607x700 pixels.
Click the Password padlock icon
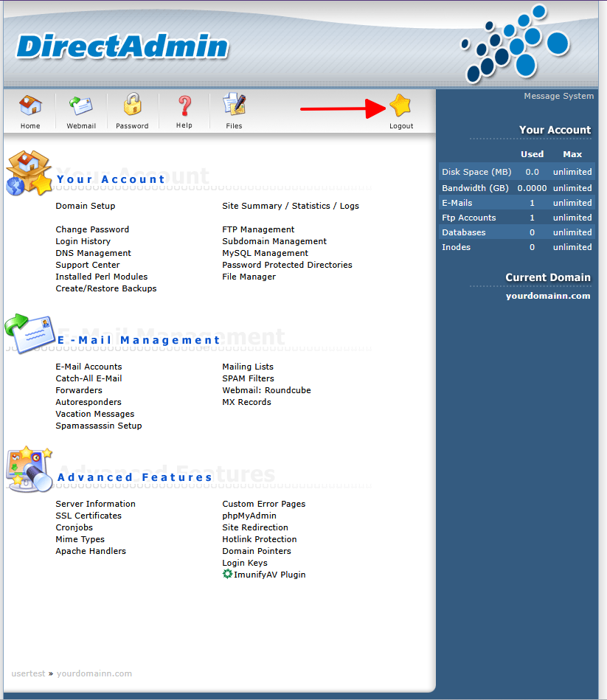coord(132,104)
